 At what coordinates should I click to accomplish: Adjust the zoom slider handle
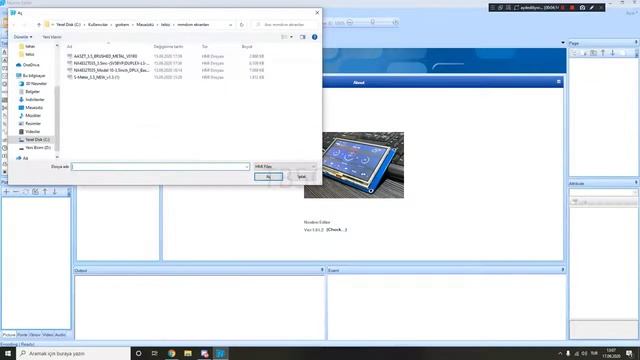point(372,22)
